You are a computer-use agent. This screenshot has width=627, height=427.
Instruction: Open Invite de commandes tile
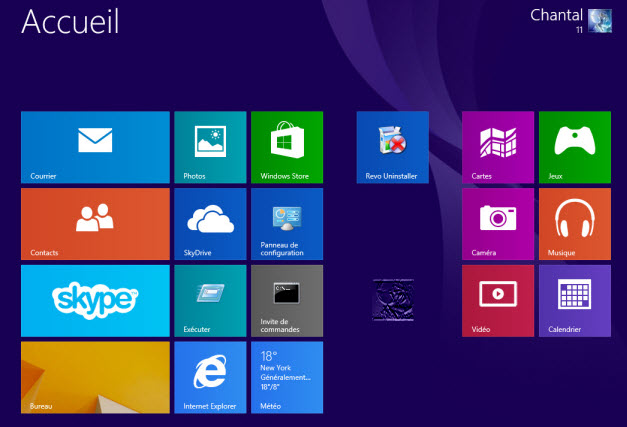click(x=286, y=300)
